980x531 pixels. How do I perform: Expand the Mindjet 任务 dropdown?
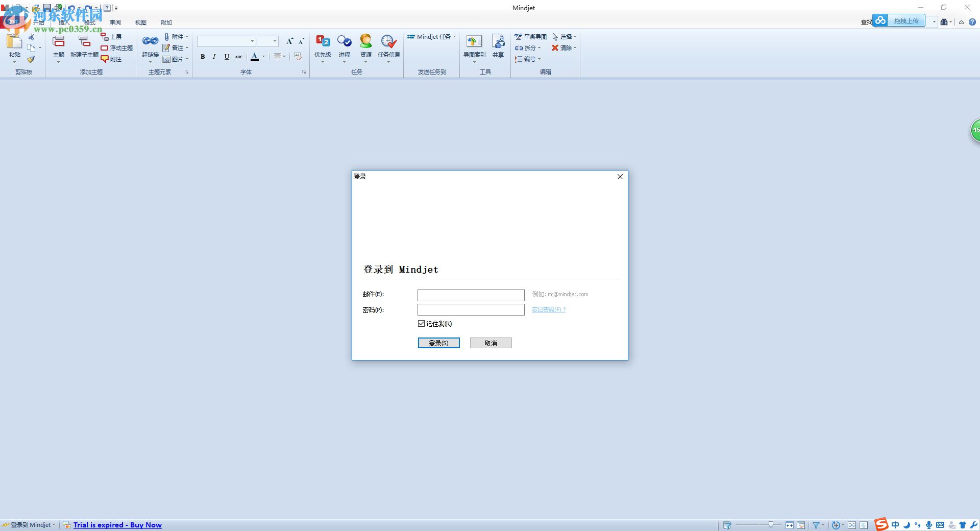[455, 36]
